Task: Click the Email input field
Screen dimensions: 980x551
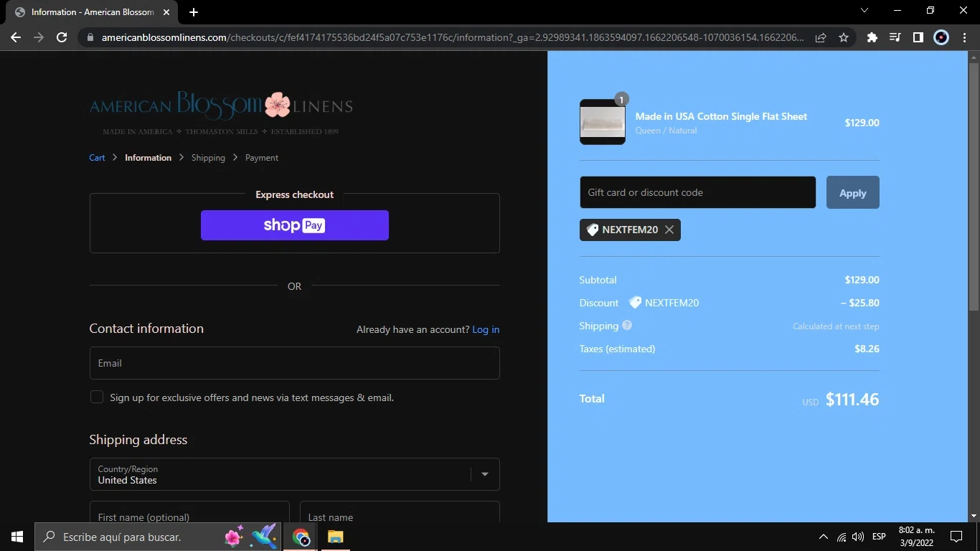Action: (294, 363)
